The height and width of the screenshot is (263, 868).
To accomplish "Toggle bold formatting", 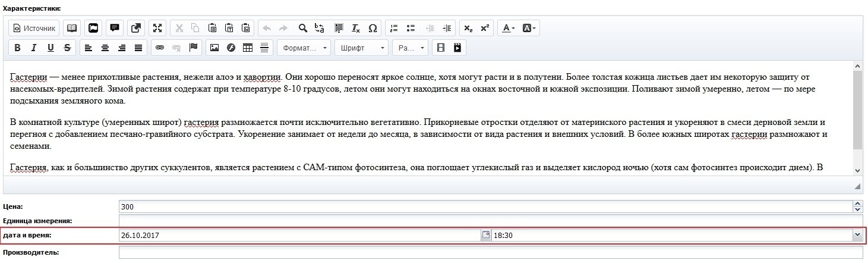I will [x=17, y=48].
